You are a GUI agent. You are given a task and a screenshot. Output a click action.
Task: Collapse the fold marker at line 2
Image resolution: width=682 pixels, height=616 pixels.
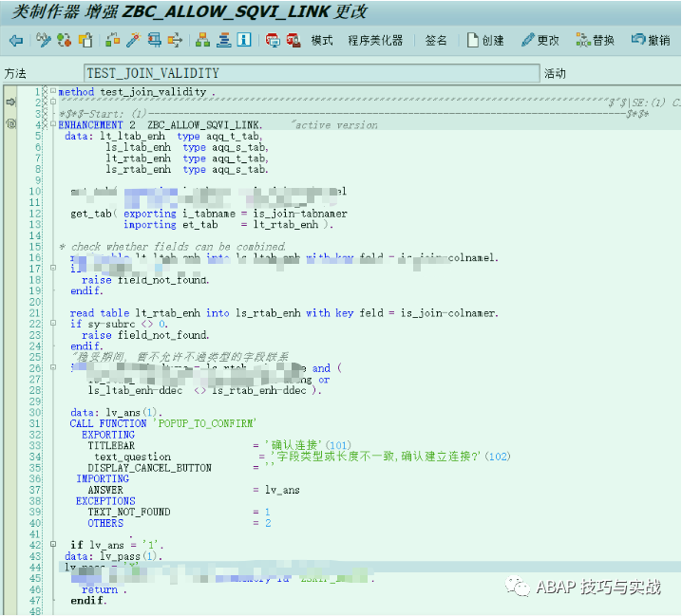click(x=53, y=102)
